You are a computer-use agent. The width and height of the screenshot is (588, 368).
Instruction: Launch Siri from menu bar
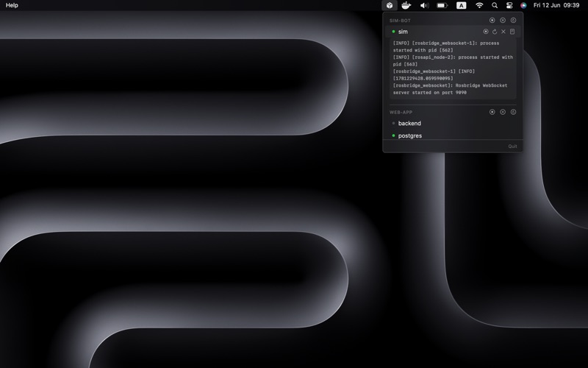point(523,5)
